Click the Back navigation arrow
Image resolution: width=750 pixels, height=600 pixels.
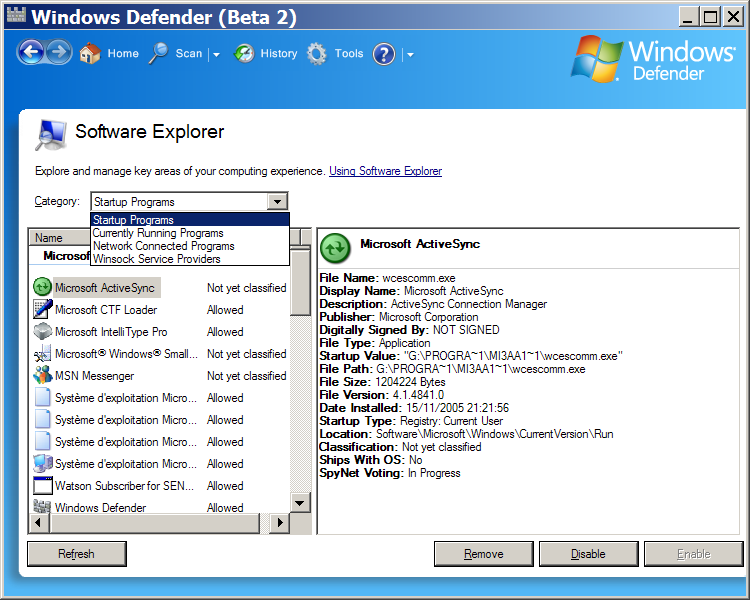point(32,52)
